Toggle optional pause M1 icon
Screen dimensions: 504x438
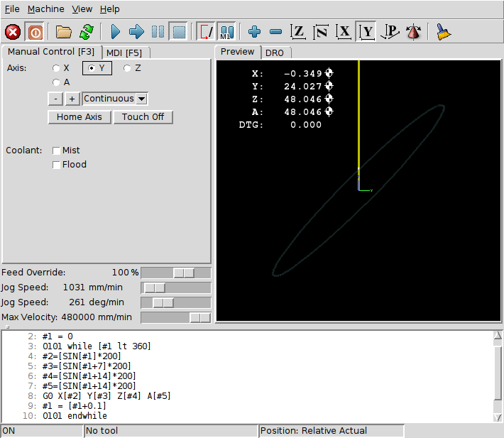[x=226, y=32]
